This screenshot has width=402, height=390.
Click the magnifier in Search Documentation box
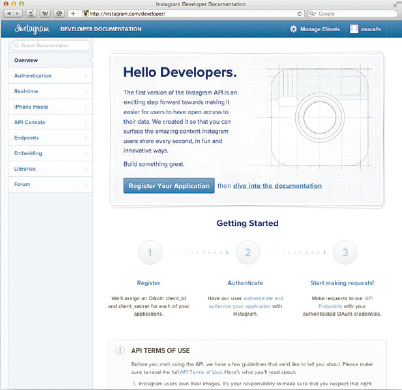tap(16, 45)
